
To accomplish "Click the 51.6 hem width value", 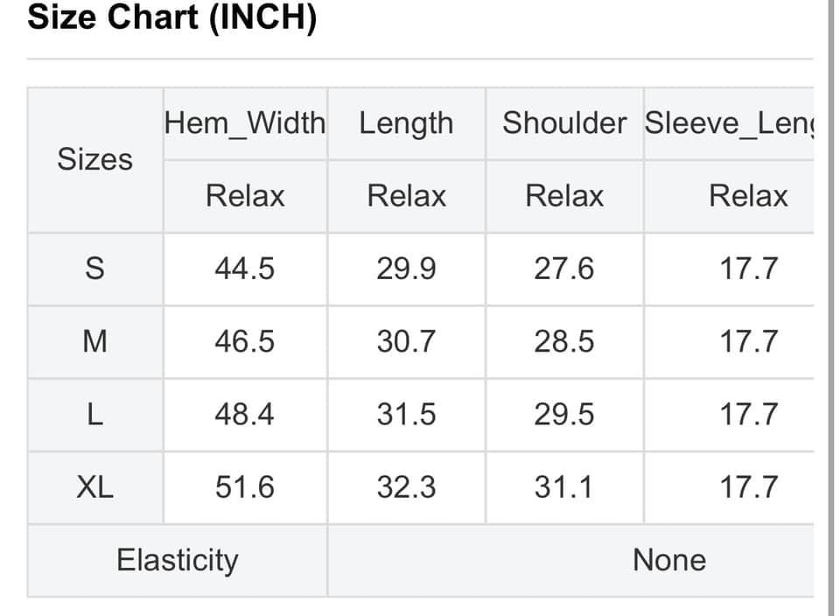I will point(245,487).
